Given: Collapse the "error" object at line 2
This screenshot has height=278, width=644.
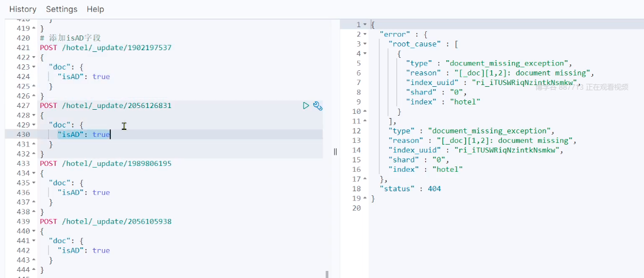Looking at the screenshot, I should click(364, 34).
